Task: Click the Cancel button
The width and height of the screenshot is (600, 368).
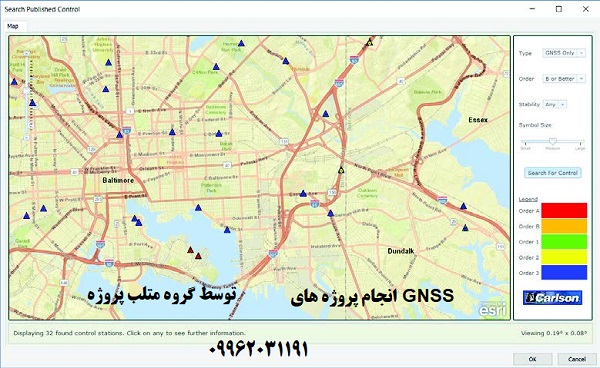Action: pyautogui.click(x=577, y=359)
